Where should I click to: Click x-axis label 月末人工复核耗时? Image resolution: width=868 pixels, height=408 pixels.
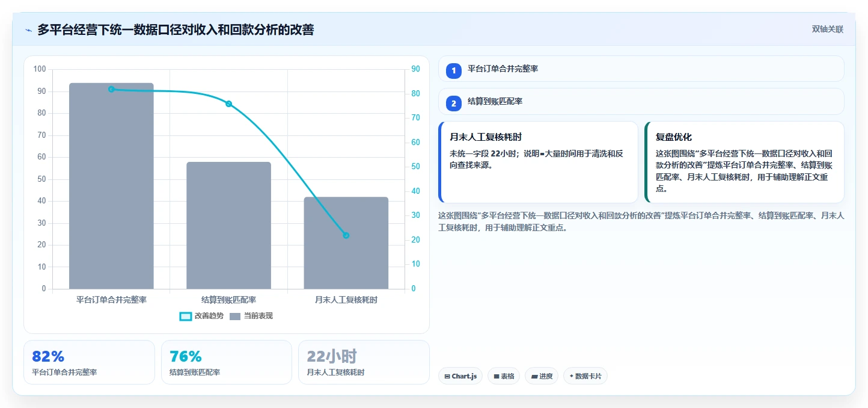point(346,300)
